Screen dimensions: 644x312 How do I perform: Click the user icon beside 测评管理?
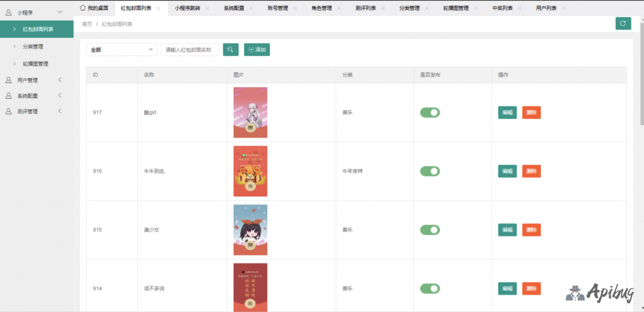click(9, 111)
